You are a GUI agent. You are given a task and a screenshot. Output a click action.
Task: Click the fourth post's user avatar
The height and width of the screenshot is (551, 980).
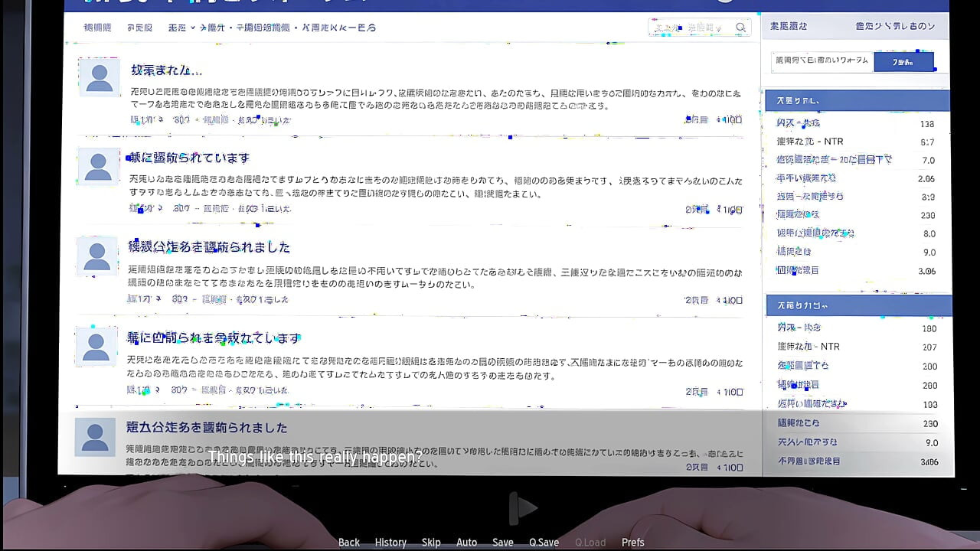tap(96, 347)
